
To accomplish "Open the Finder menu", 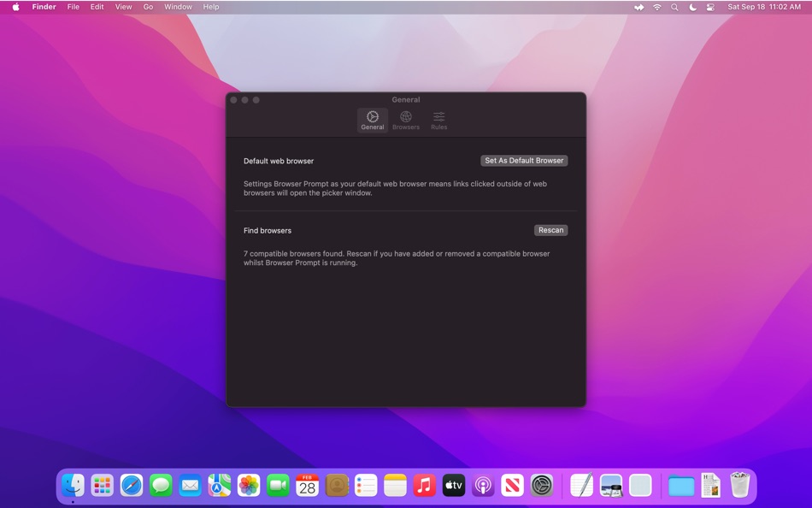I will (x=44, y=7).
